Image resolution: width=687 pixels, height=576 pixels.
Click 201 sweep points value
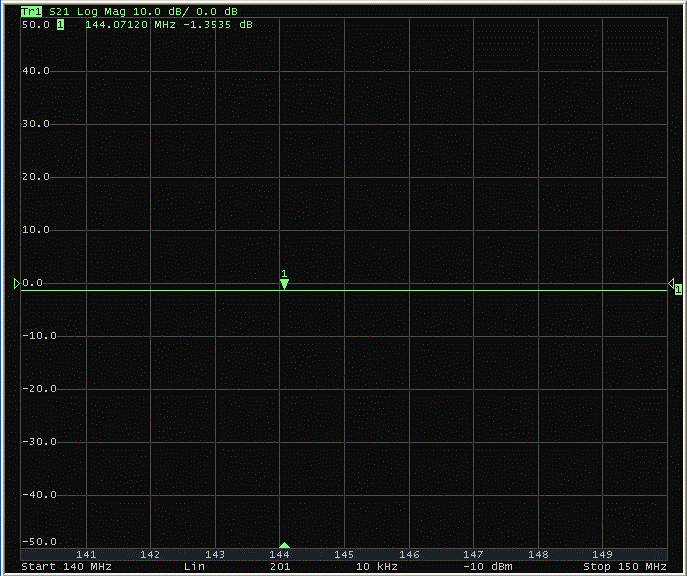(x=280, y=566)
